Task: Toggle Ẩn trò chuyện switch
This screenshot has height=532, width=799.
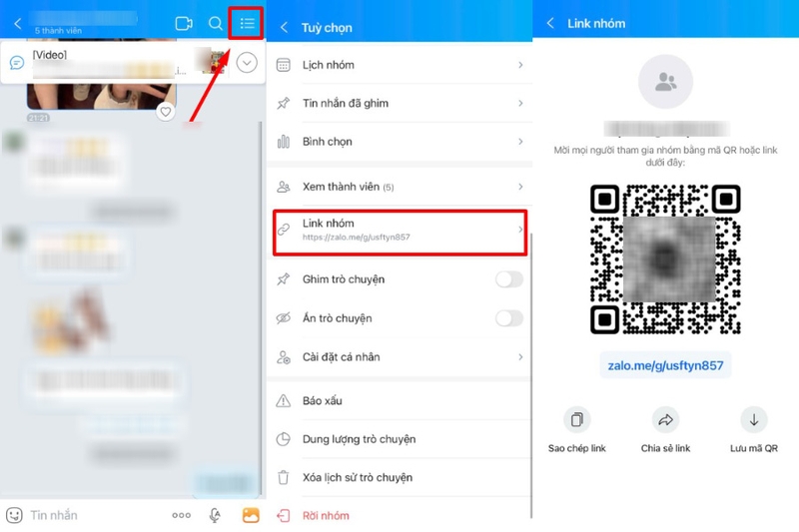Action: 509,318
